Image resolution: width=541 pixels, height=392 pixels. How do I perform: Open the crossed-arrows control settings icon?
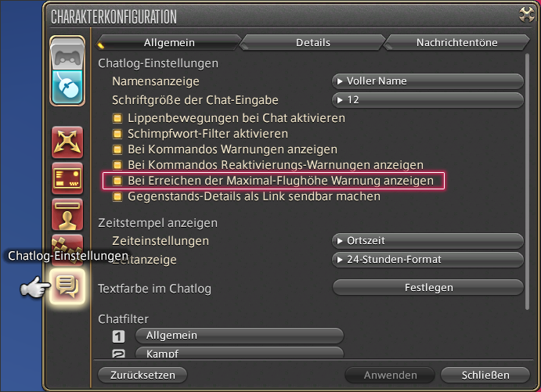click(67, 142)
